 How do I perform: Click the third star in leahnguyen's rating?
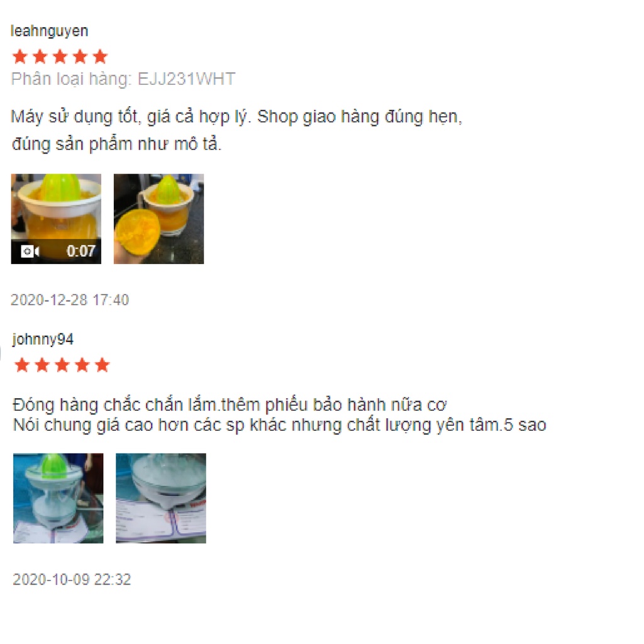tap(60, 57)
